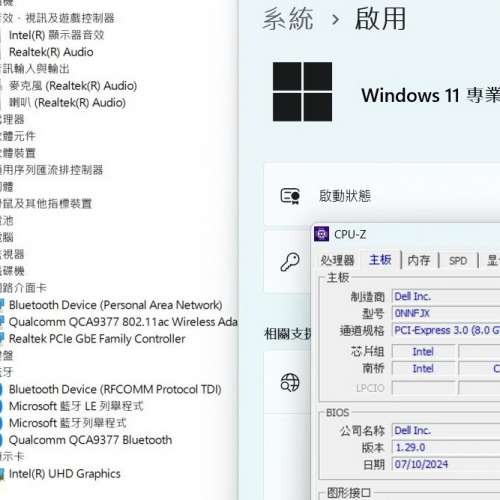Click the southbridge Intel field in 南桥 row
Screen dimensions: 500x500
tap(424, 369)
